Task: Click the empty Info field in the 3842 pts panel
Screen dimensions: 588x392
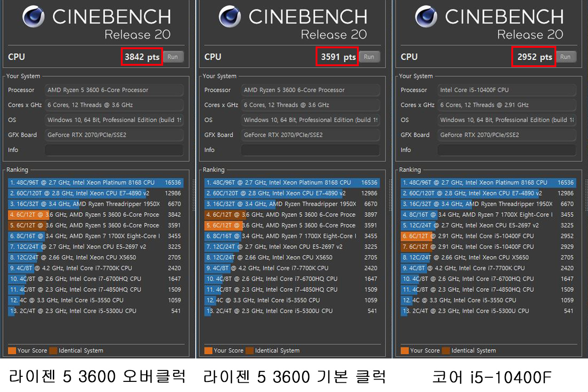Action: click(114, 150)
